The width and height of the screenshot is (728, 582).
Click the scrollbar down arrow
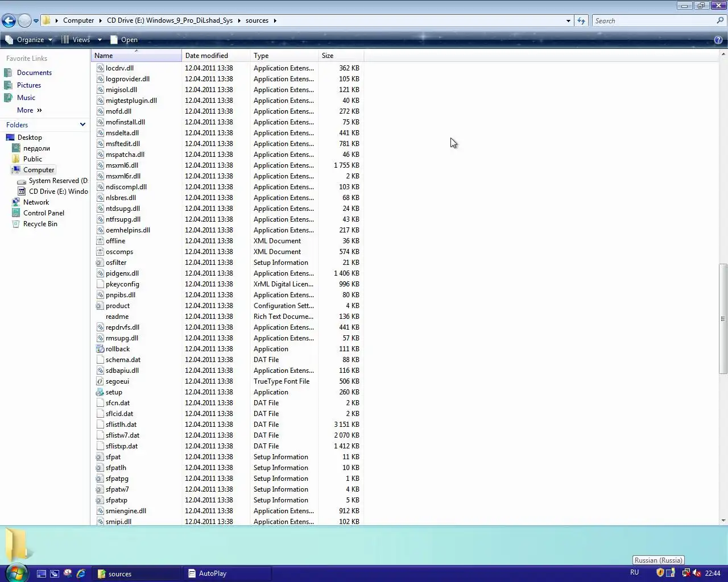(723, 520)
